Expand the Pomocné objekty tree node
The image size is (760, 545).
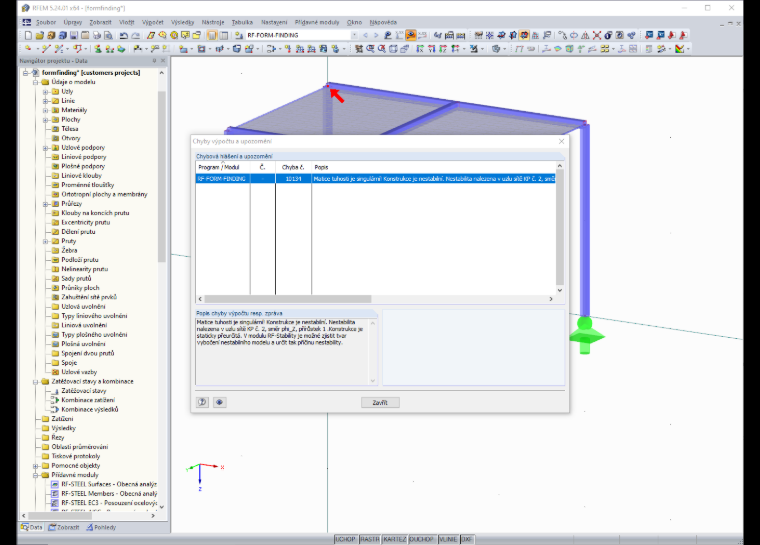35,465
